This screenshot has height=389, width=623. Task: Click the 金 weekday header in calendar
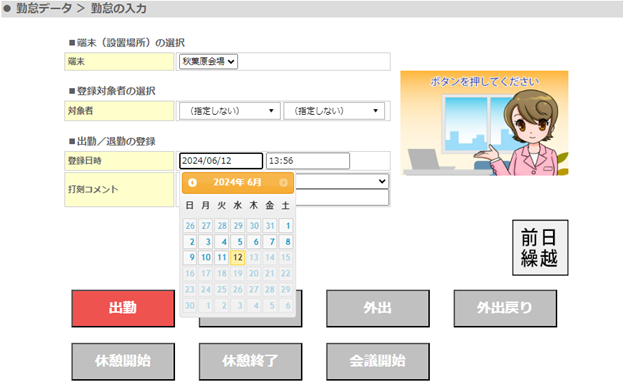(270, 205)
